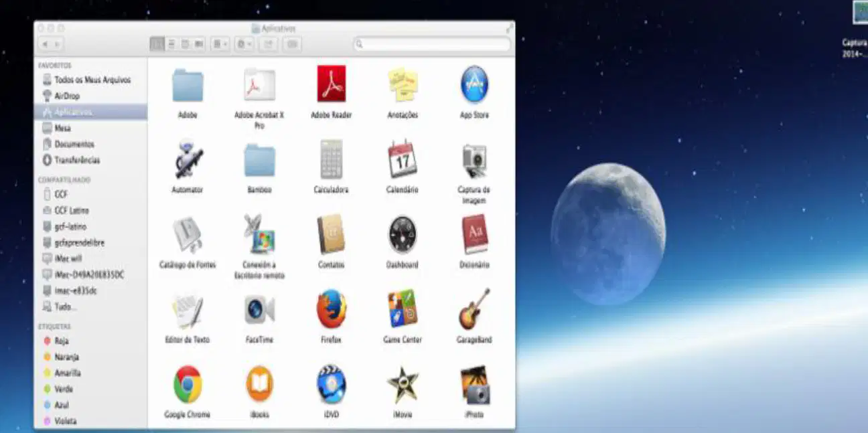The height and width of the screenshot is (433, 868).
Task: Switch to Cover Flow view mode
Action: pyautogui.click(x=199, y=44)
